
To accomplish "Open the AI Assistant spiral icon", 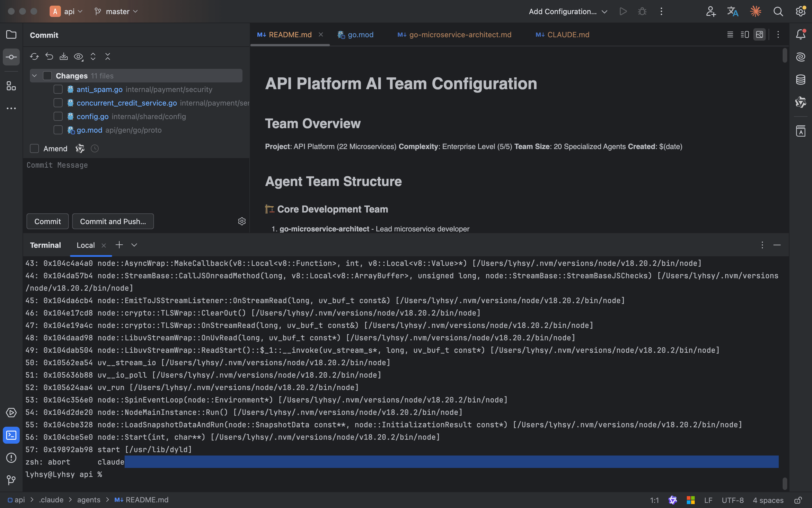I will pos(801,57).
